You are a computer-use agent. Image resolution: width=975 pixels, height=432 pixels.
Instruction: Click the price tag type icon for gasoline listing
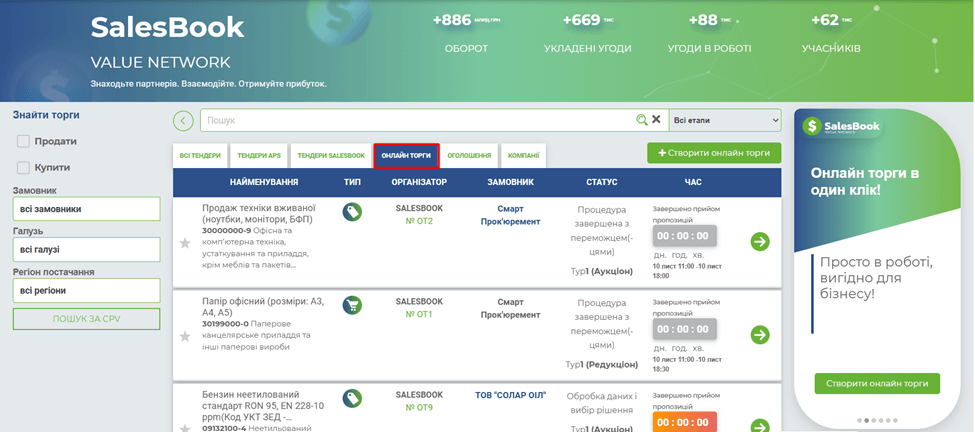pos(352,398)
